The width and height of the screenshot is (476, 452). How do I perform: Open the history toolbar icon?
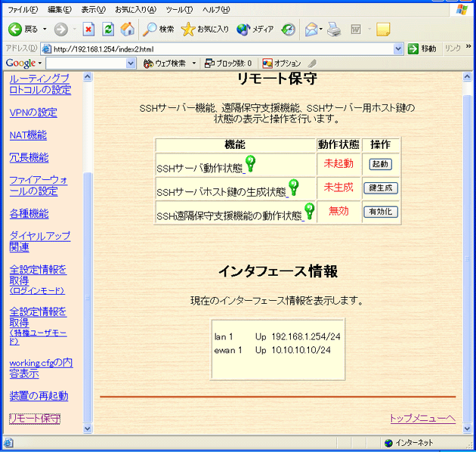[289, 29]
